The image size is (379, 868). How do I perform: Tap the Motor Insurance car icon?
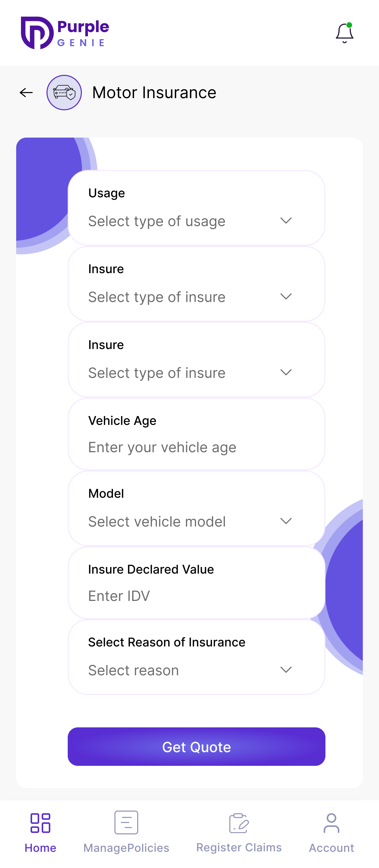[x=64, y=93]
